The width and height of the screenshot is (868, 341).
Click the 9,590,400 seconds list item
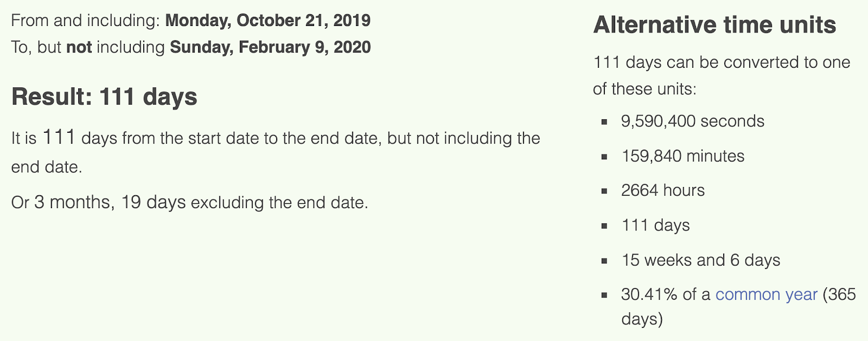(x=693, y=121)
